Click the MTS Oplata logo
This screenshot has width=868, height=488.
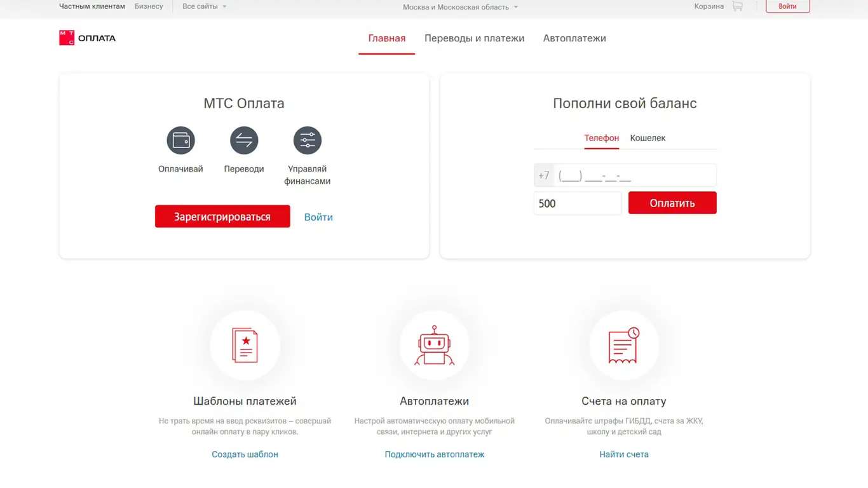tap(87, 38)
